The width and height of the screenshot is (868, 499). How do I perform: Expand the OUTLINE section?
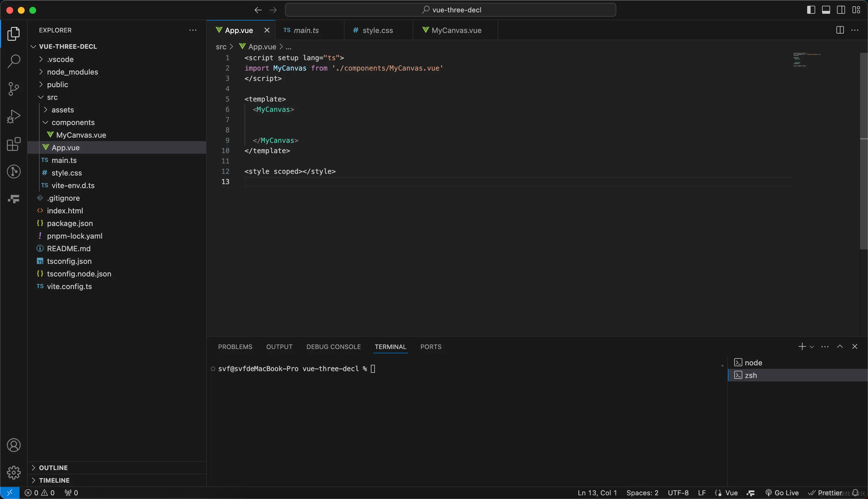(53, 467)
